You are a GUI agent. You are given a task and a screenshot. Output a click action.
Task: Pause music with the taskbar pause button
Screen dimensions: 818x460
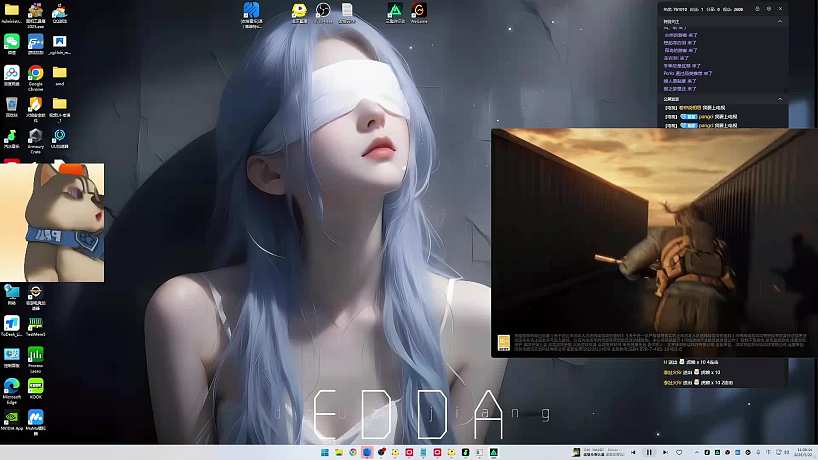649,452
